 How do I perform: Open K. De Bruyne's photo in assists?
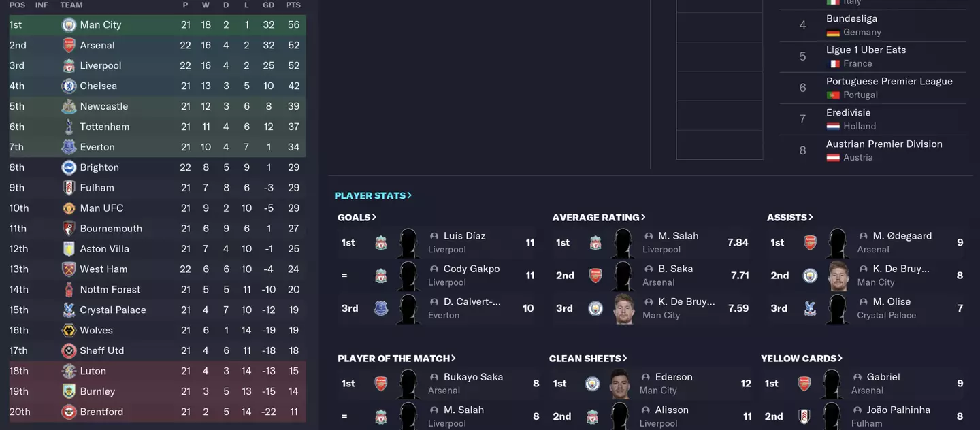point(838,276)
